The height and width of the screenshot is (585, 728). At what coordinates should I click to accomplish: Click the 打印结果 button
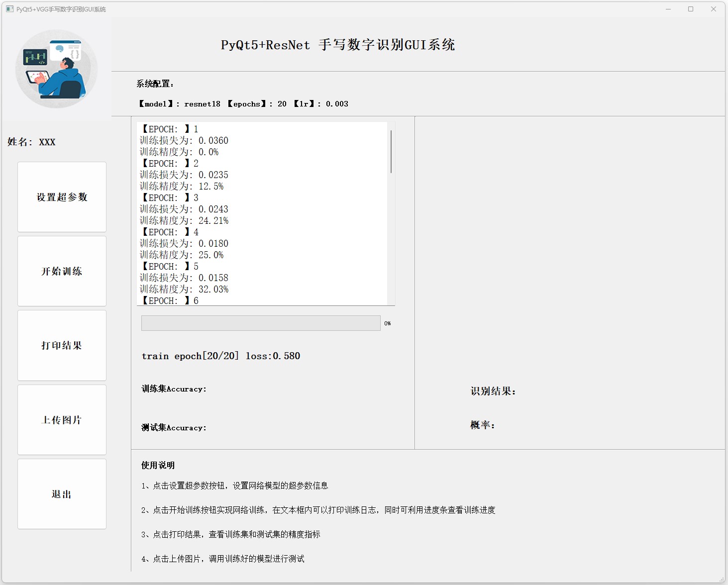pyautogui.click(x=62, y=345)
